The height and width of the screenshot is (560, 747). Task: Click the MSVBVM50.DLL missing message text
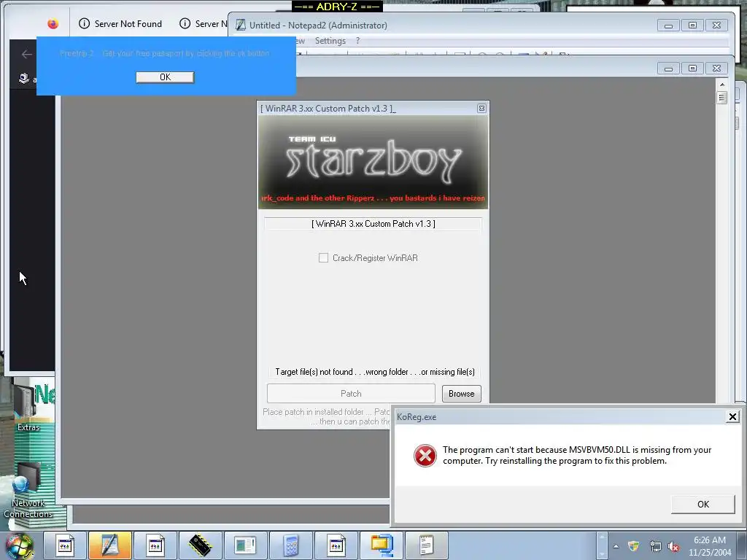(577, 455)
